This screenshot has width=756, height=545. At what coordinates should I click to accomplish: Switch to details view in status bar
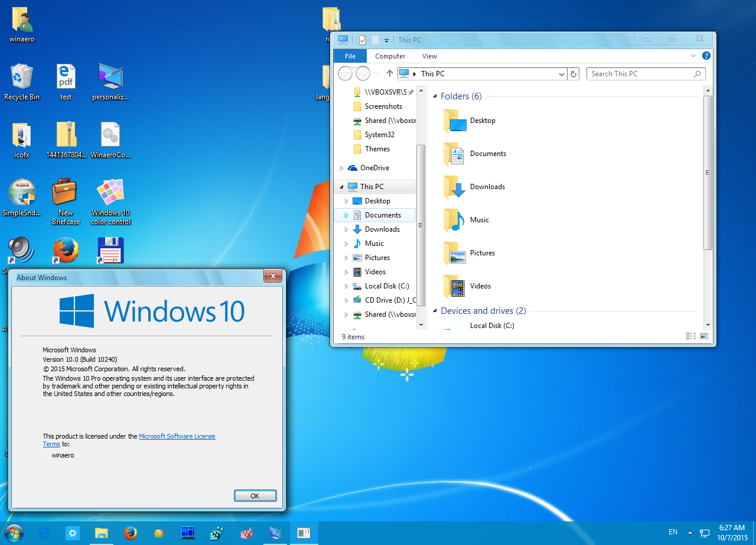click(x=690, y=336)
